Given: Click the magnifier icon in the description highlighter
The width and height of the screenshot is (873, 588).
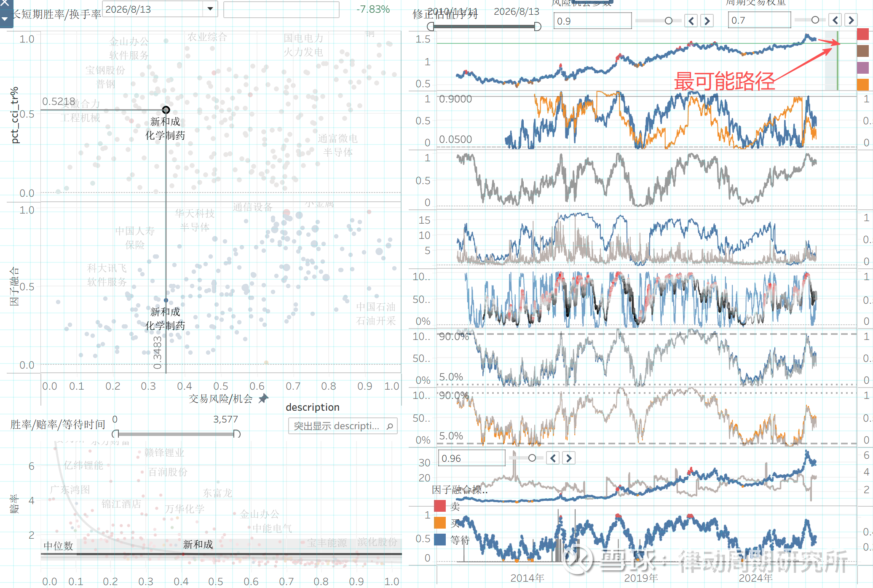Looking at the screenshot, I should tap(390, 426).
